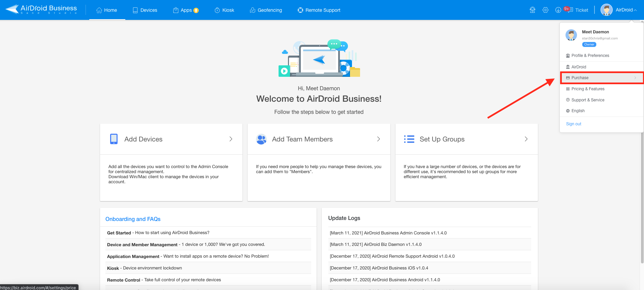Open Profile & Preferences
The height and width of the screenshot is (290, 644).
[590, 56]
